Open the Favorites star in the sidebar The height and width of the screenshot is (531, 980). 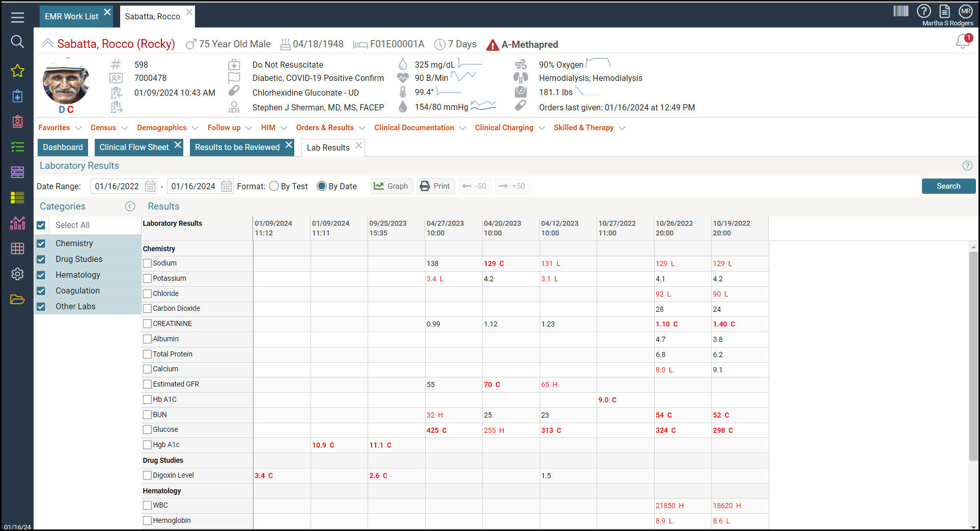[17, 71]
